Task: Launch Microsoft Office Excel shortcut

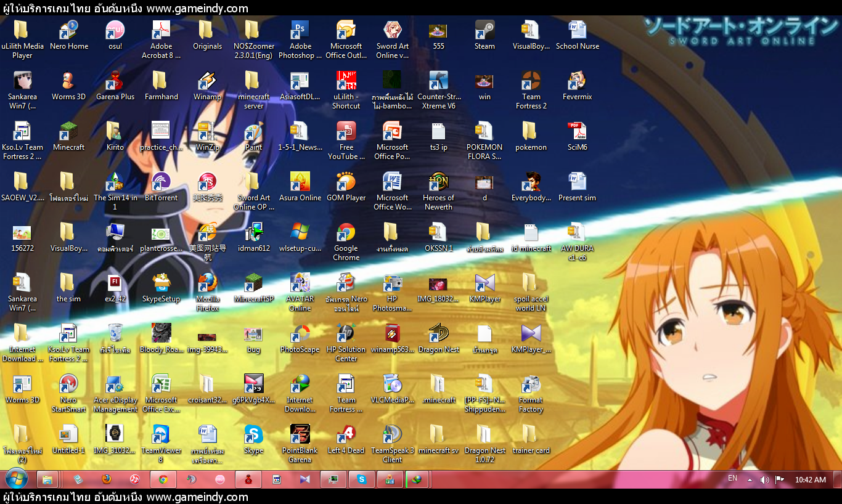Action: [x=161, y=393]
